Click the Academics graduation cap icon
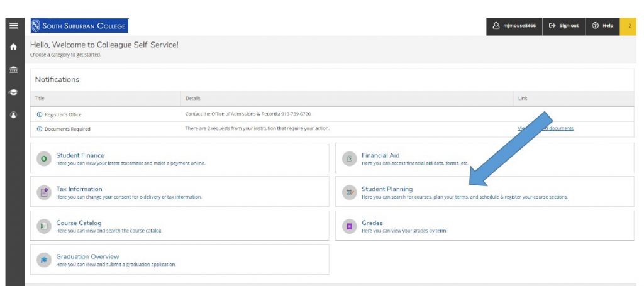644x286 pixels. (13, 92)
